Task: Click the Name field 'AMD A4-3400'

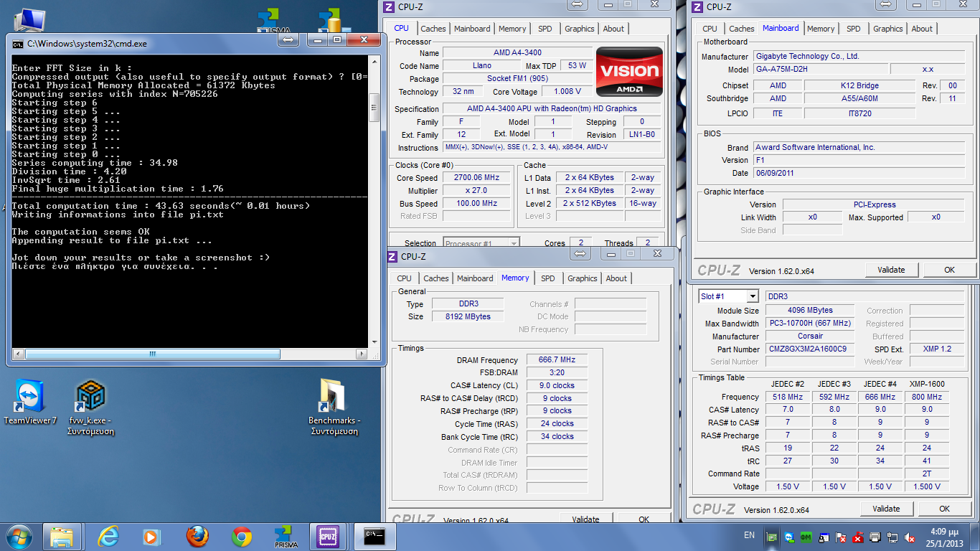Action: [517, 53]
